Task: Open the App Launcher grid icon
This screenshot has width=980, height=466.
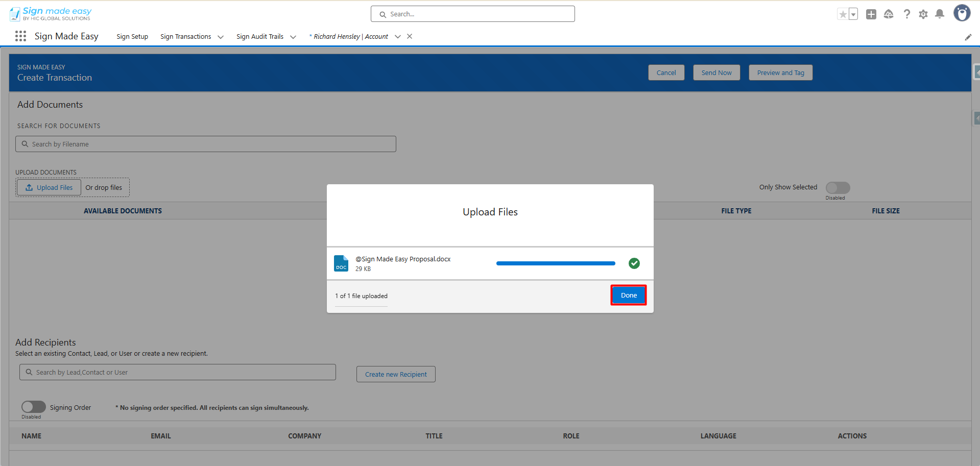Action: [x=20, y=36]
